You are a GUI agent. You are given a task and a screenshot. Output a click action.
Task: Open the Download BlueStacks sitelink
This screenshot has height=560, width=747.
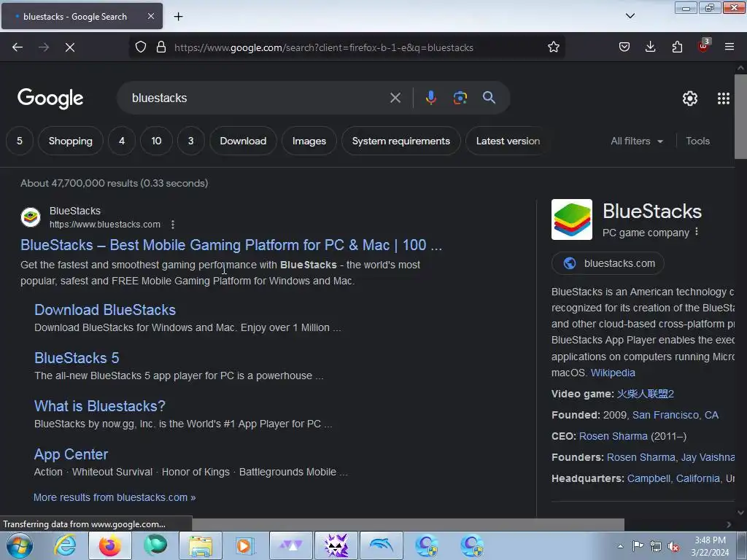(x=105, y=310)
